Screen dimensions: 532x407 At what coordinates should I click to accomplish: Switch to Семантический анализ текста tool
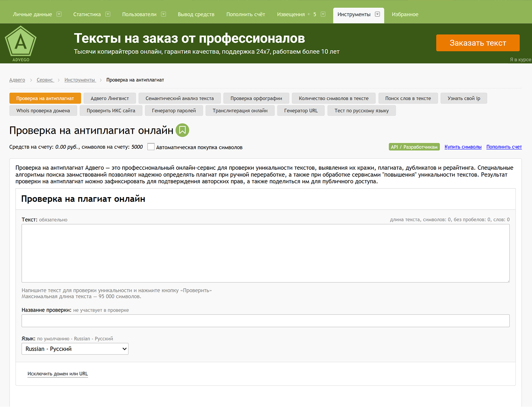click(x=180, y=98)
